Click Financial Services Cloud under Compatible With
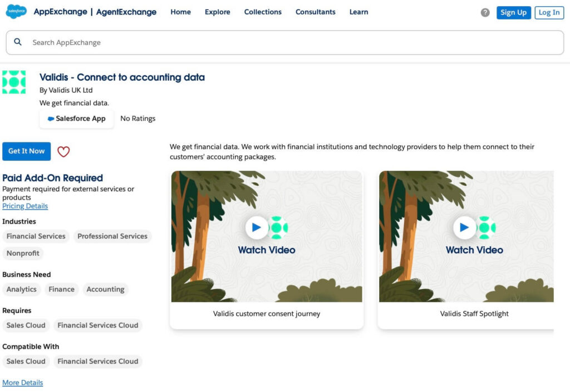 click(x=98, y=361)
